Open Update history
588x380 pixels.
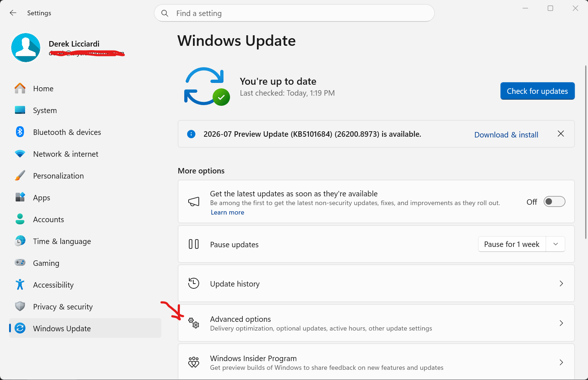(x=376, y=283)
